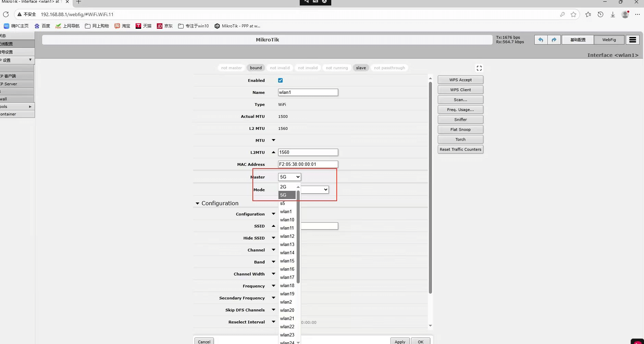Viewport: 644px width, 344px height.
Task: Open the hamburger menu icon
Action: (x=633, y=40)
